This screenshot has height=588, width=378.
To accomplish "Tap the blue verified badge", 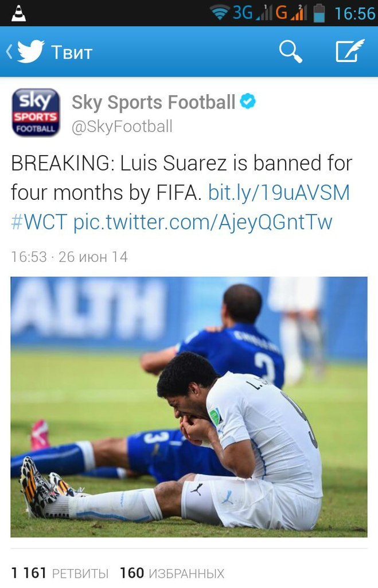I will point(248,101).
